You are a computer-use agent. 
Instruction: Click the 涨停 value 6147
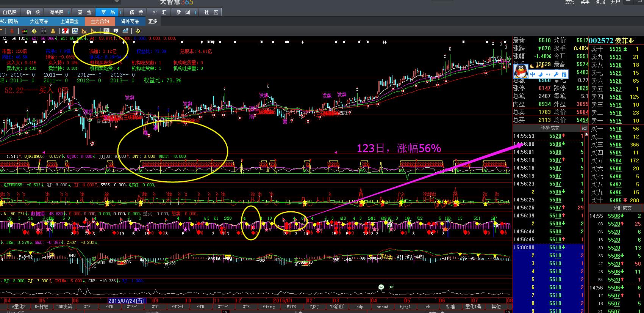(x=545, y=88)
